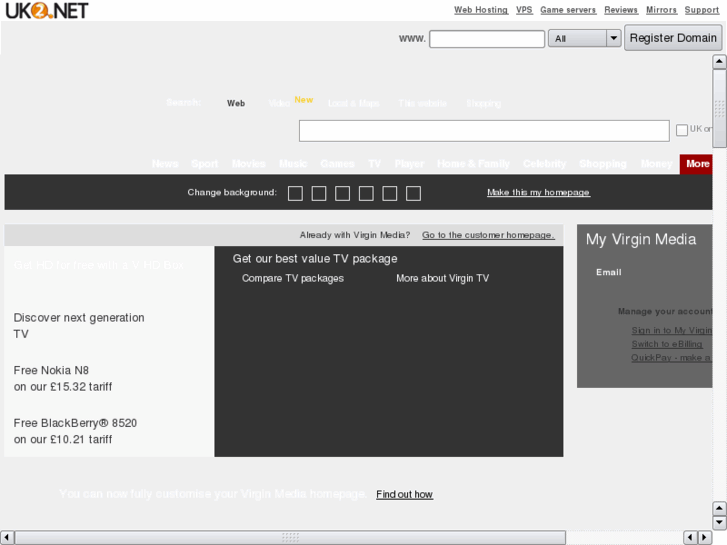Choose the third Change background swatch

[x=342, y=193]
